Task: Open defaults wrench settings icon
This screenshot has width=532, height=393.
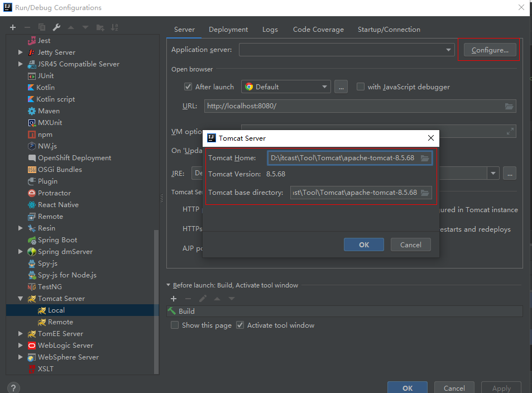Action: pos(56,27)
